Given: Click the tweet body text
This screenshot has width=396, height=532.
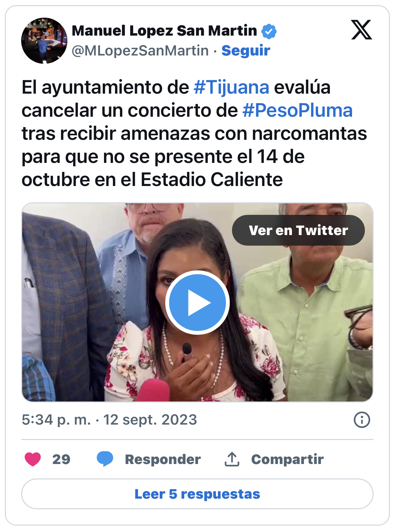Looking at the screenshot, I should [x=194, y=133].
